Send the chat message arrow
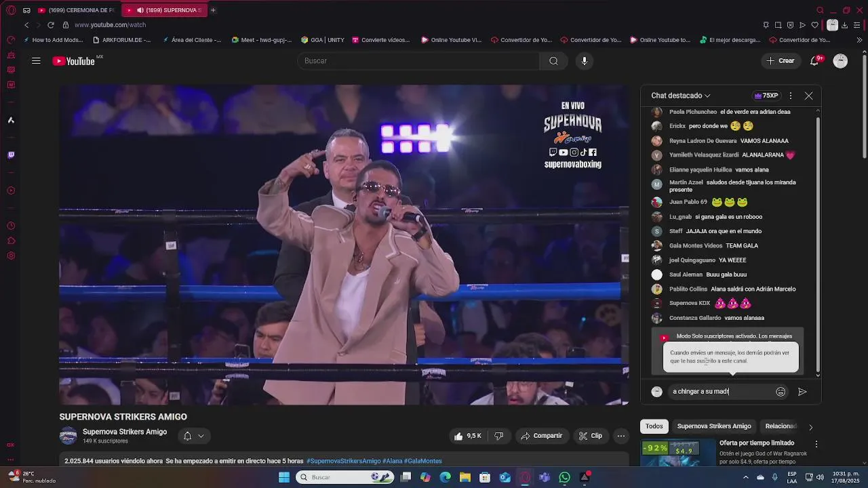868x488 pixels. pos(802,392)
